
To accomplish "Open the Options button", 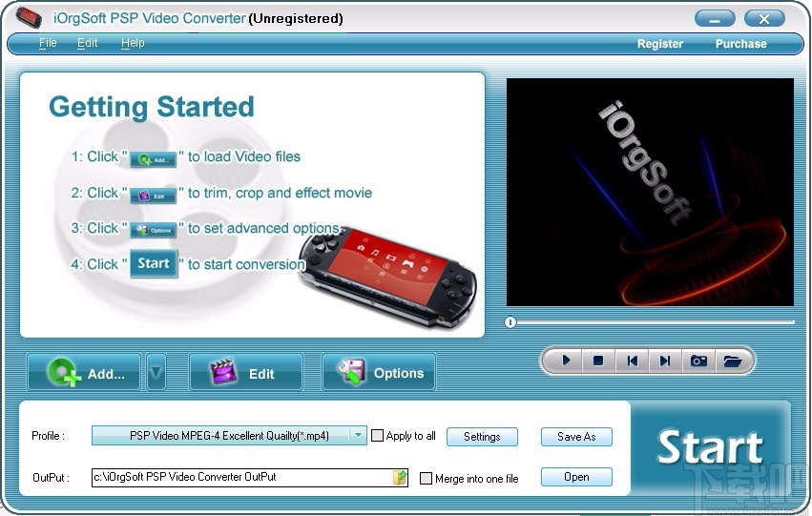I will 379,372.
